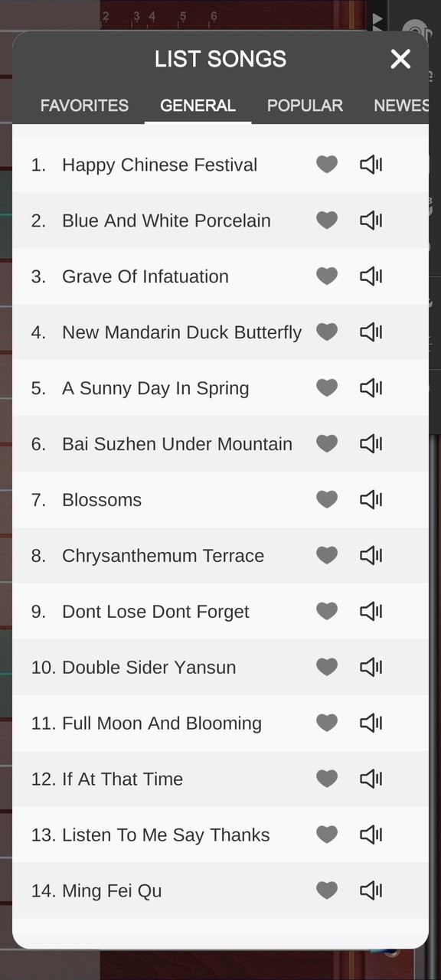The height and width of the screenshot is (980, 441).
Task: Close the List Songs dialog
Action: [400, 59]
